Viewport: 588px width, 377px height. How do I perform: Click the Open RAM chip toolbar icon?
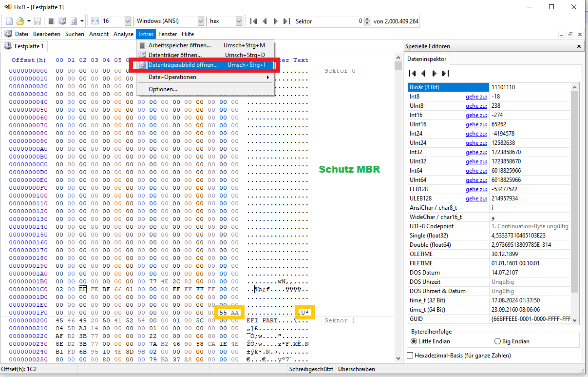(x=51, y=21)
